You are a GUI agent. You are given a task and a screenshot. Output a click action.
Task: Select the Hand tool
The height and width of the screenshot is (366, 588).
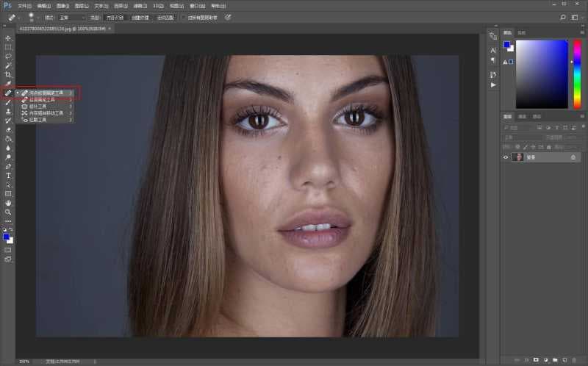click(8, 202)
